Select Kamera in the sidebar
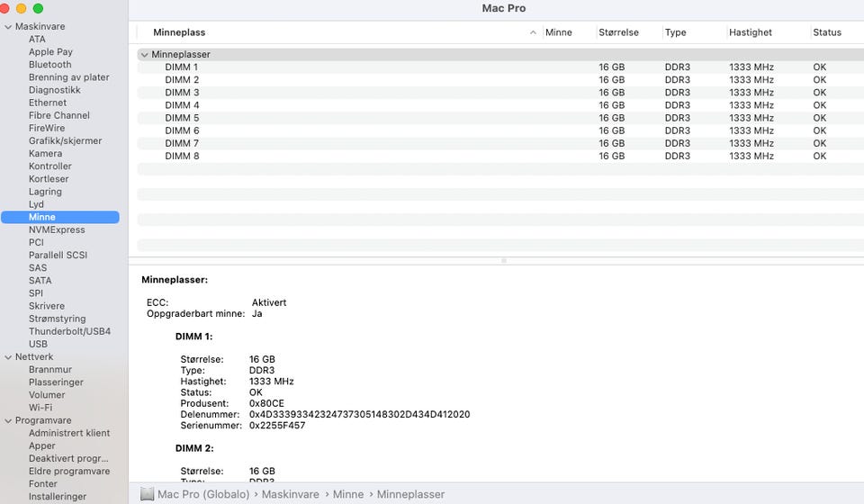This screenshot has height=504, width=864. coord(45,153)
